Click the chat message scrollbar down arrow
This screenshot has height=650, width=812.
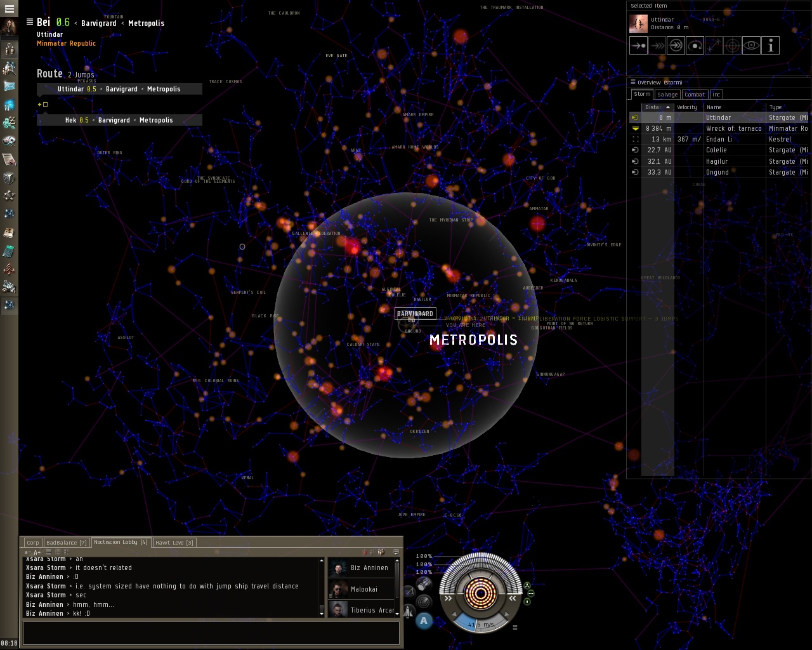click(322, 613)
